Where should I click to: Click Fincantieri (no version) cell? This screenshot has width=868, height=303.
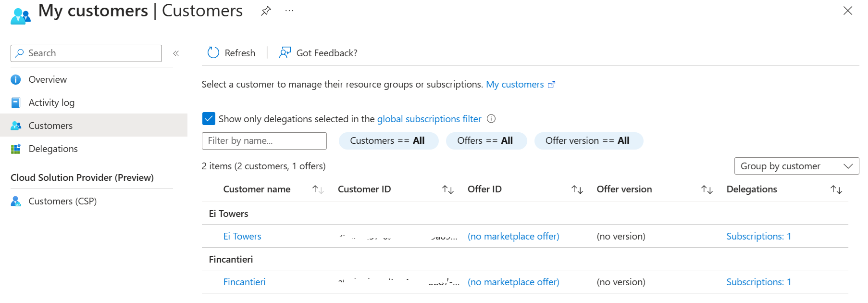[x=621, y=282]
